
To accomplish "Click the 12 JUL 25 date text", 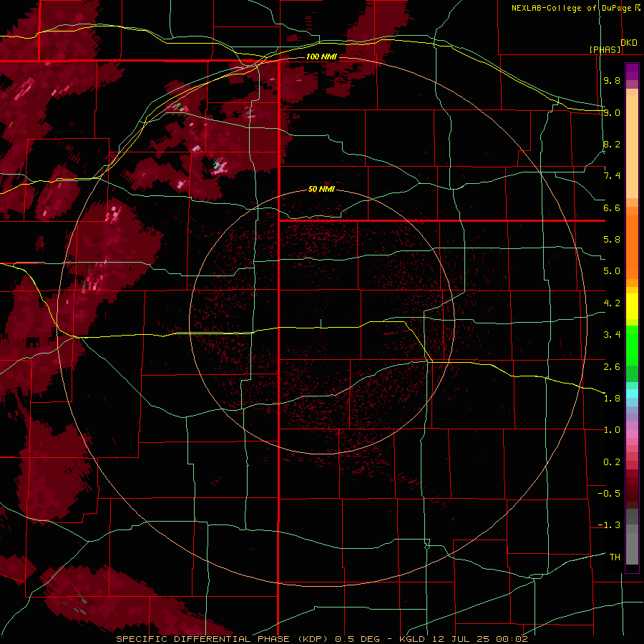I will (x=462, y=639).
